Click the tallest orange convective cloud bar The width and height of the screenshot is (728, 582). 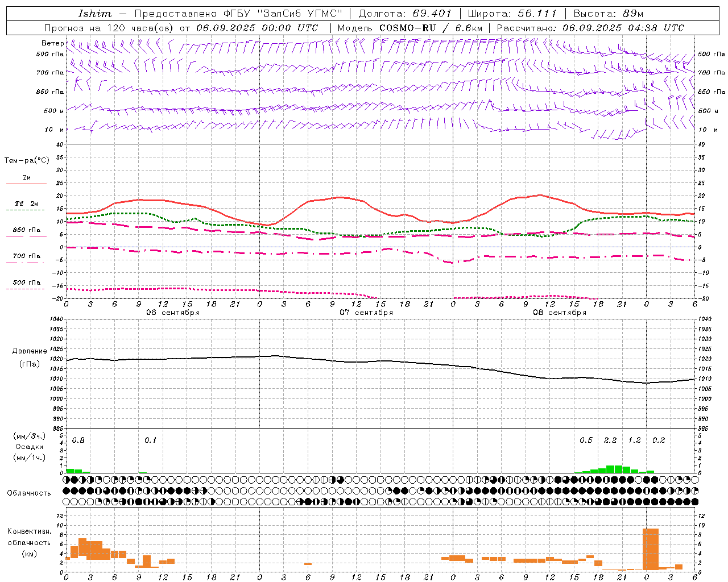point(651,549)
